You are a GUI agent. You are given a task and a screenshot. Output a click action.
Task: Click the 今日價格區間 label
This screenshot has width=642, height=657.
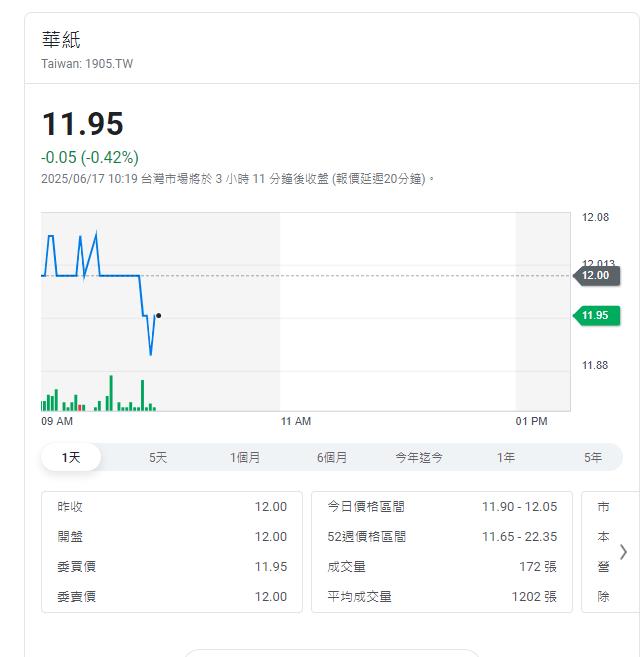[366, 507]
